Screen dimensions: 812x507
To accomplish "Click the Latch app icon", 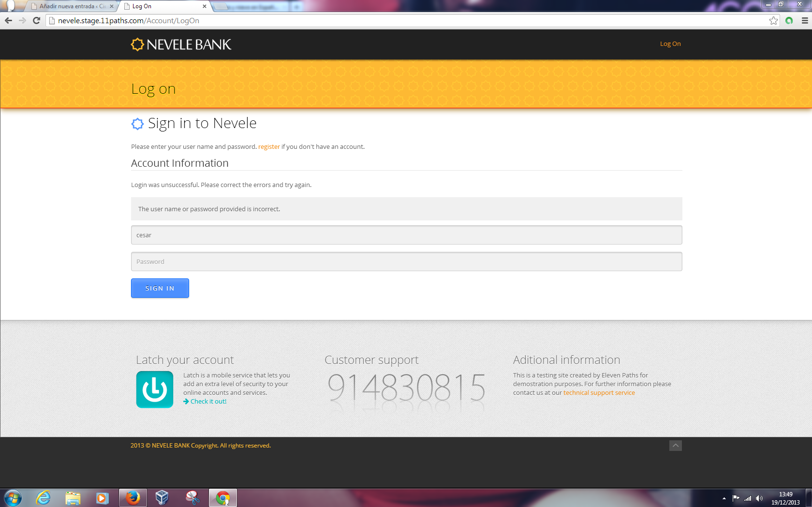I will click(x=155, y=389).
